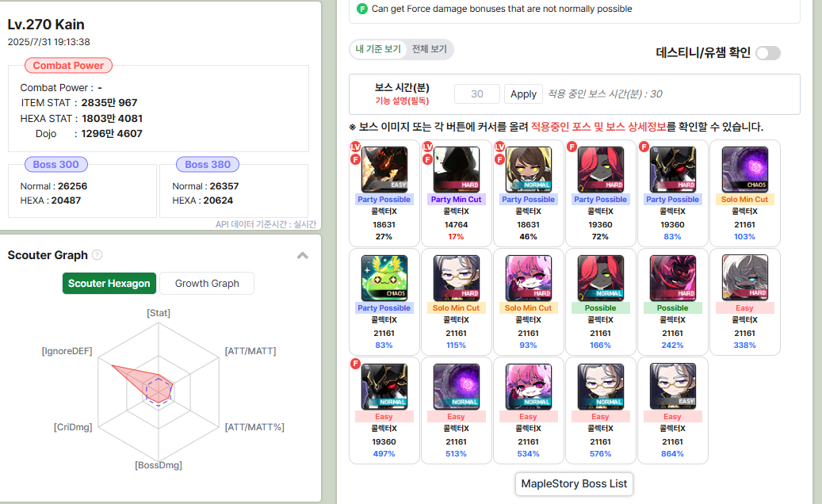Select the Easy glasses boss with 864%

[x=673, y=386]
